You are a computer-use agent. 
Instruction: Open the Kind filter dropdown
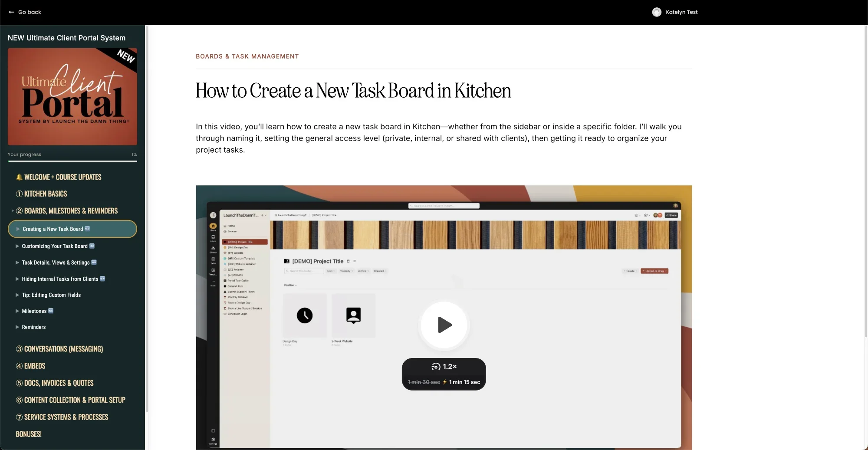click(331, 271)
